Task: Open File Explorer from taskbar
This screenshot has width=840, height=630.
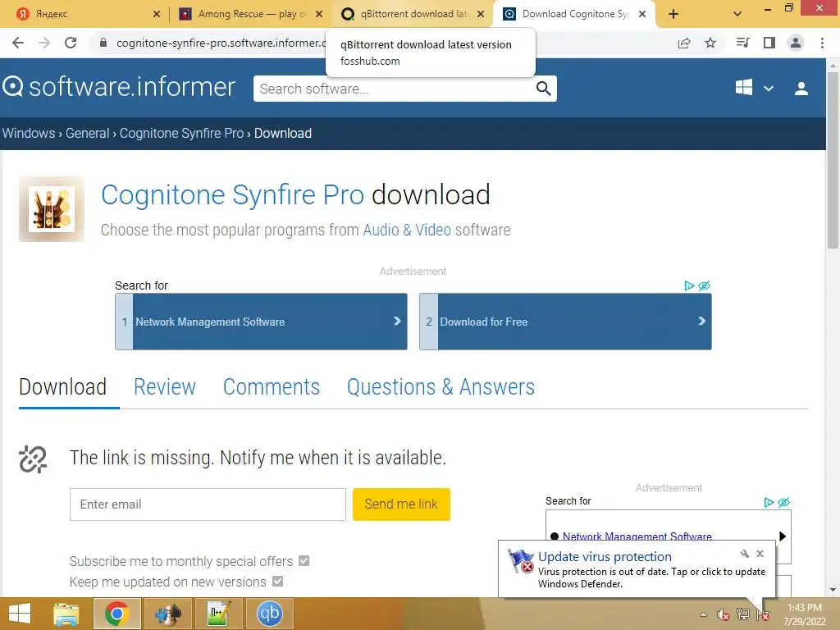Action: click(66, 614)
